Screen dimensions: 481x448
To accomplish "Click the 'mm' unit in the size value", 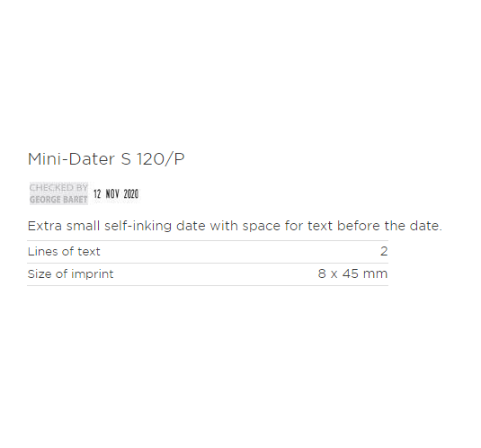I will point(375,274).
